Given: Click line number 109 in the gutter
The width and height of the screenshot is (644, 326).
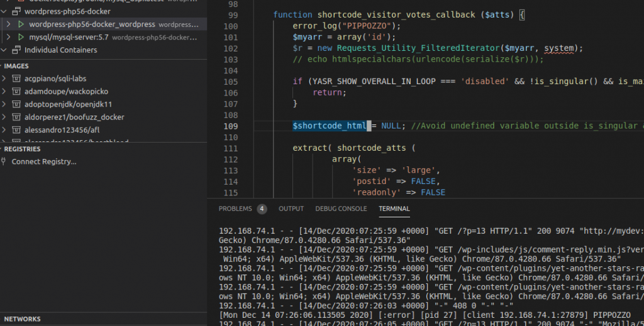Looking at the screenshot, I should pyautogui.click(x=231, y=126).
